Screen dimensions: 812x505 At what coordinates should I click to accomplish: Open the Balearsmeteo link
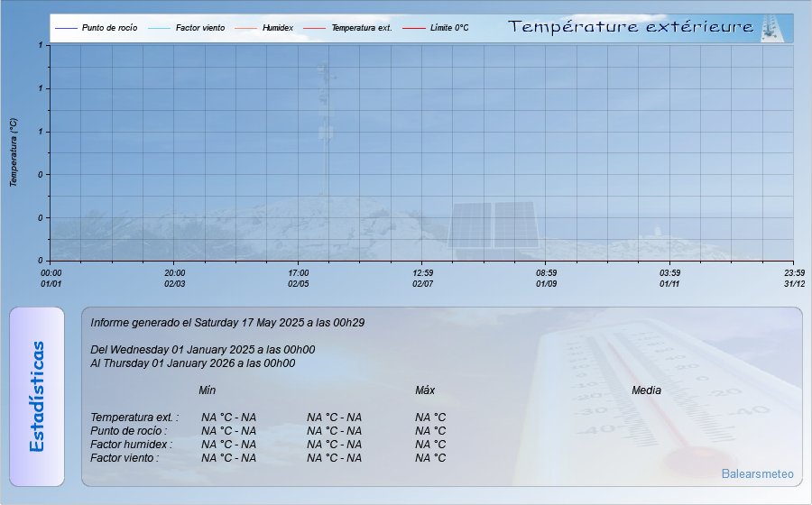pos(757,473)
